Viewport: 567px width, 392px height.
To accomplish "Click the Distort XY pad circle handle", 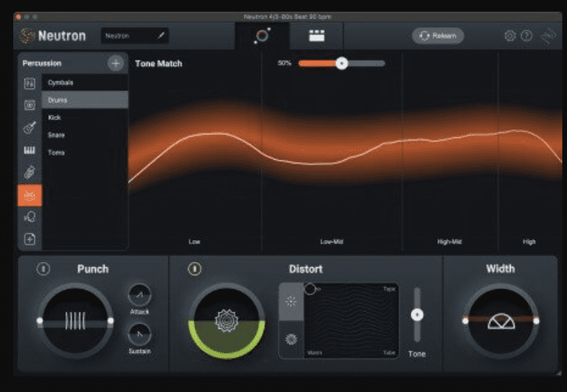I will click(310, 289).
